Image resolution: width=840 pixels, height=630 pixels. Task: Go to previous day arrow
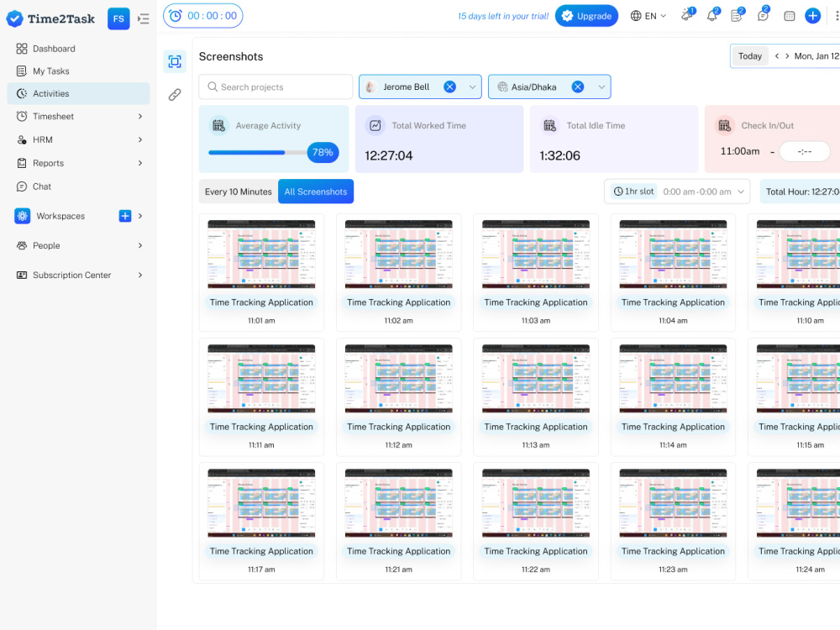pyautogui.click(x=777, y=55)
